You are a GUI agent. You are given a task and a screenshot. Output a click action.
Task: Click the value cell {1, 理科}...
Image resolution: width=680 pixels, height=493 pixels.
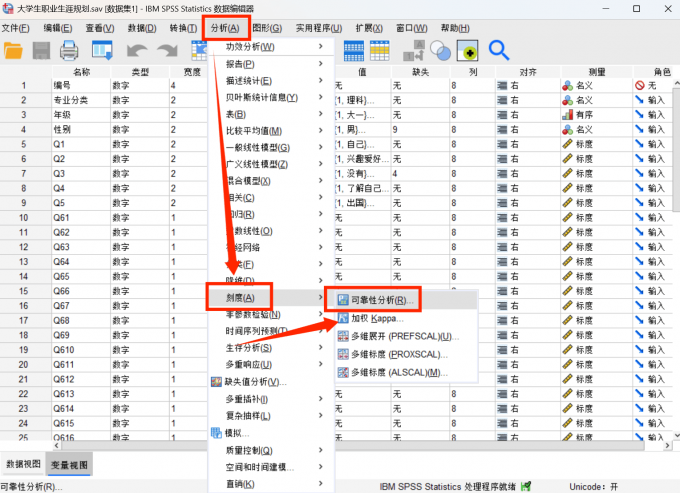pyautogui.click(x=363, y=100)
